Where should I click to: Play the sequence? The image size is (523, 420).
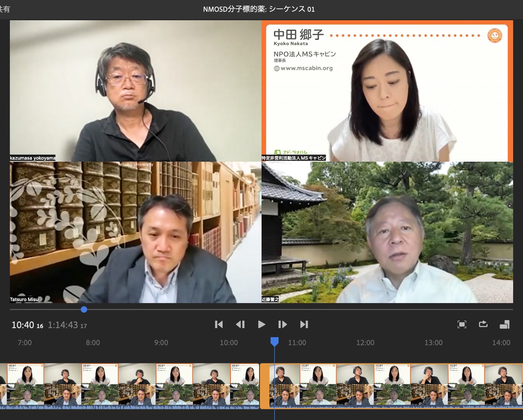point(261,324)
